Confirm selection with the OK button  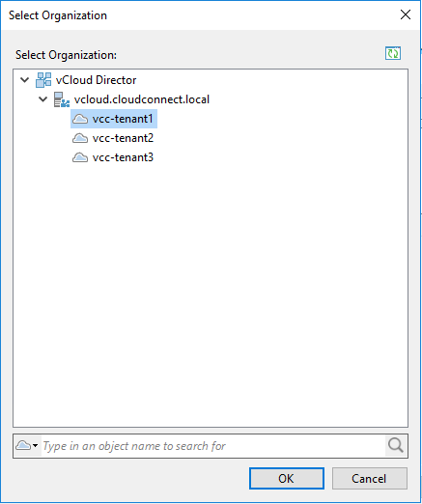point(287,478)
